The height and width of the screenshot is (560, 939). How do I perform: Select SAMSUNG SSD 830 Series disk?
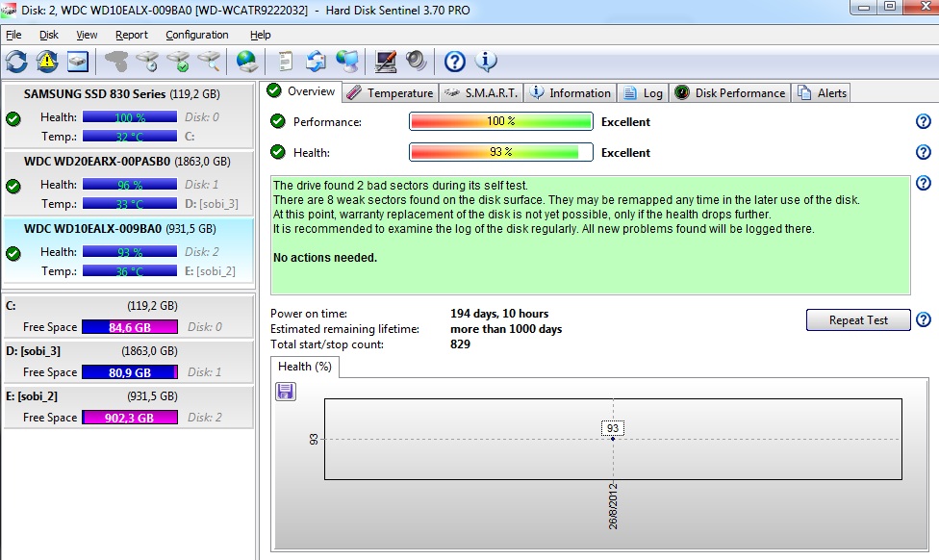(x=128, y=115)
